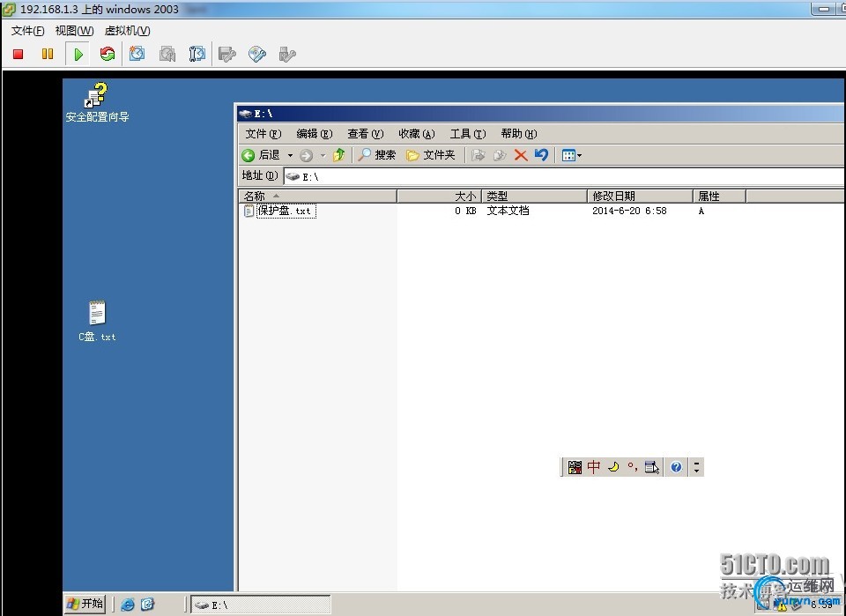Open the 虚拟机(V) menu
This screenshot has width=846, height=616.
coord(127,32)
